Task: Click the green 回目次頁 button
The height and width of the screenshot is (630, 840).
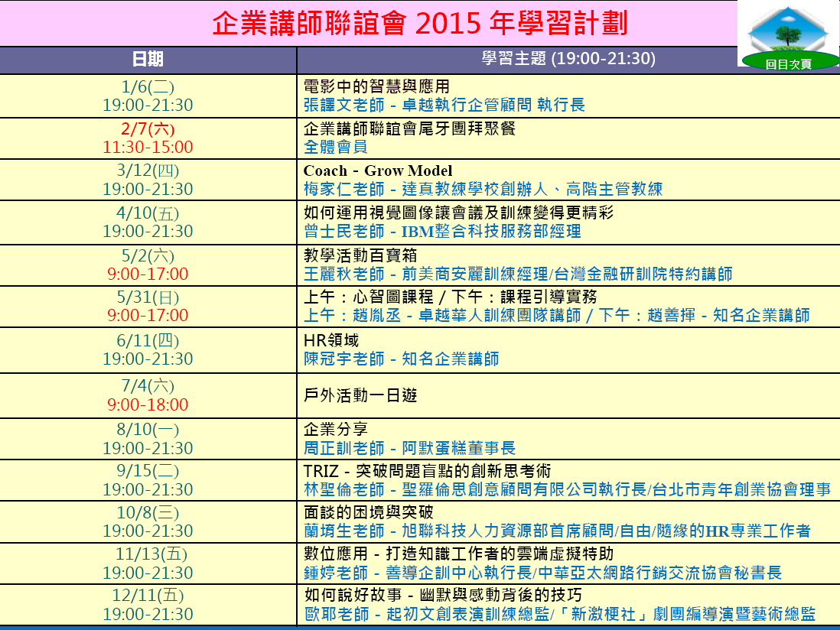Action: 788,63
